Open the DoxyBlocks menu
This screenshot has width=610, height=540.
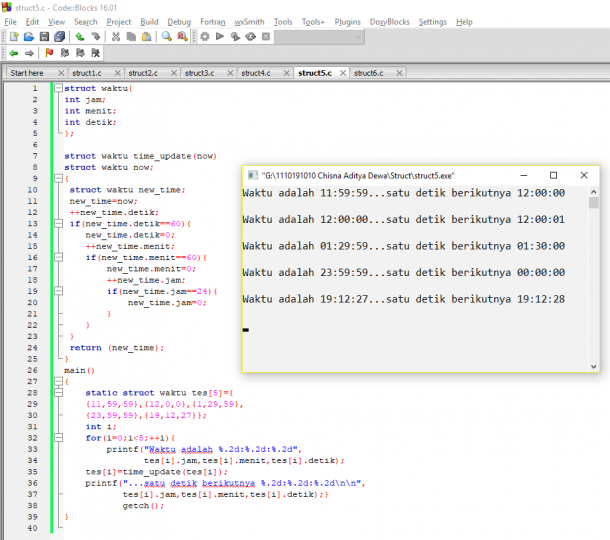point(389,22)
